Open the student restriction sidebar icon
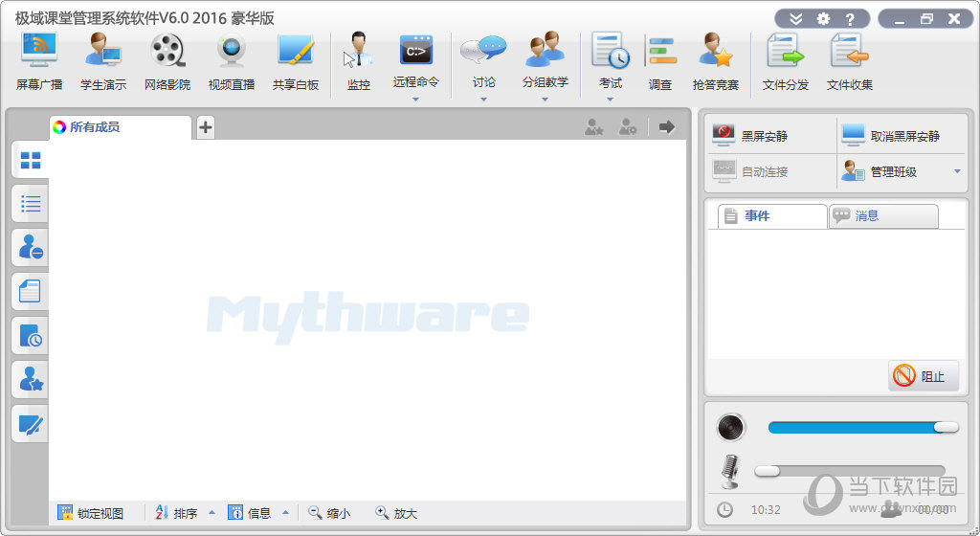 pos(30,247)
